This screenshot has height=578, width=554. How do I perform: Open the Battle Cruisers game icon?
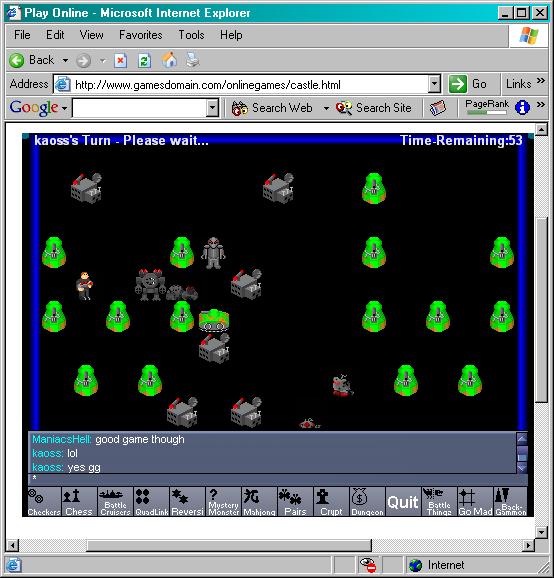pyautogui.click(x=115, y=501)
